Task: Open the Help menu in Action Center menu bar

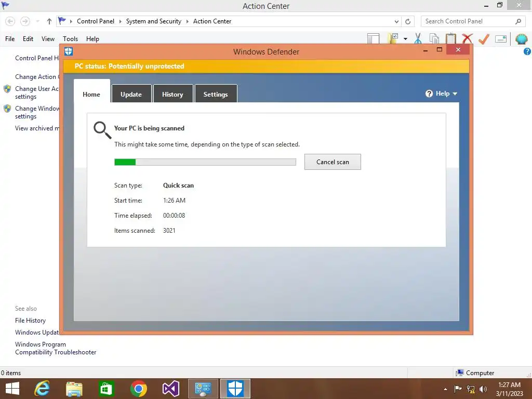Action: coord(92,38)
